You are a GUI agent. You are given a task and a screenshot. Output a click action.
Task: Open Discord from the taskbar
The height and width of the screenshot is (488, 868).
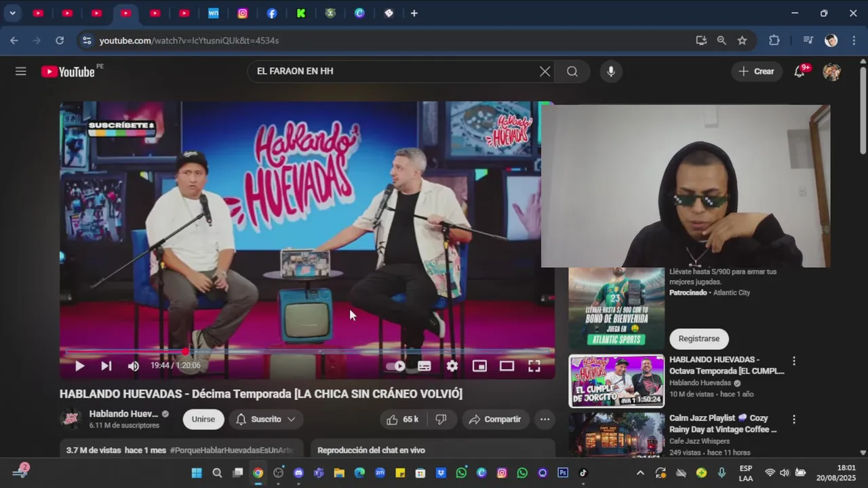point(298,473)
